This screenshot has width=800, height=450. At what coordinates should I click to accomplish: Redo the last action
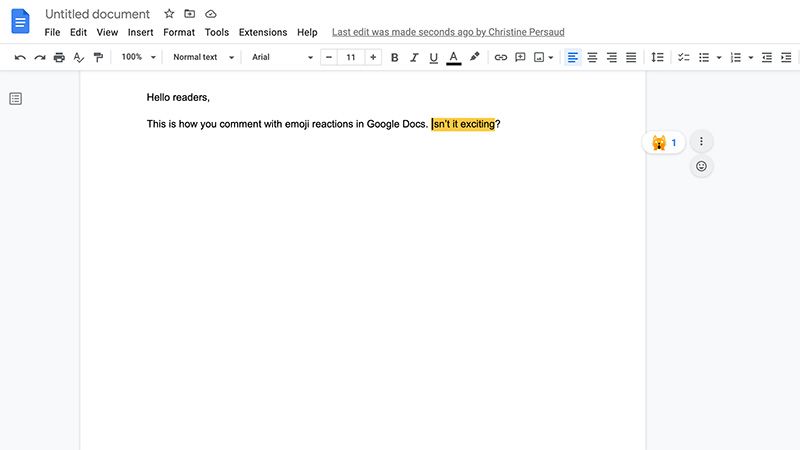tap(40, 57)
